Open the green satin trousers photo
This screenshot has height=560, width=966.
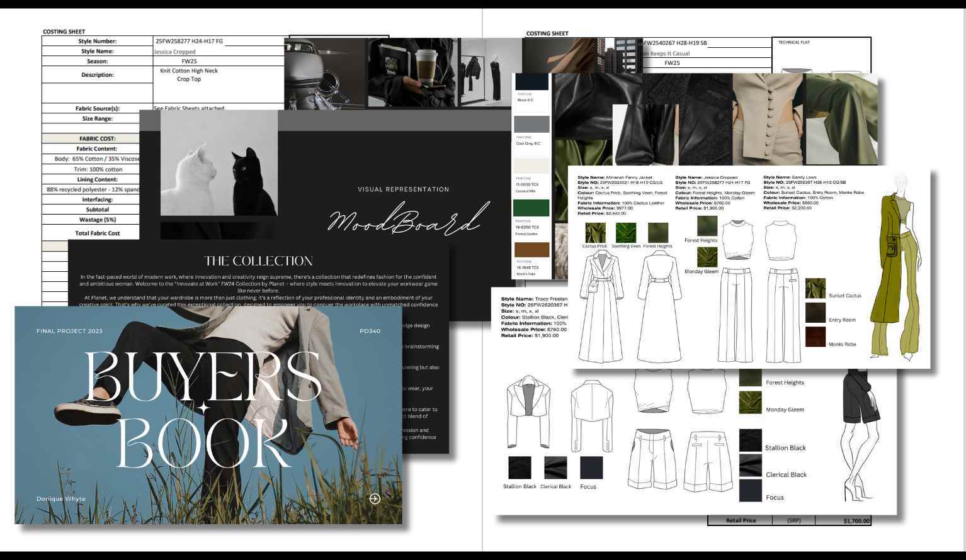(x=841, y=120)
